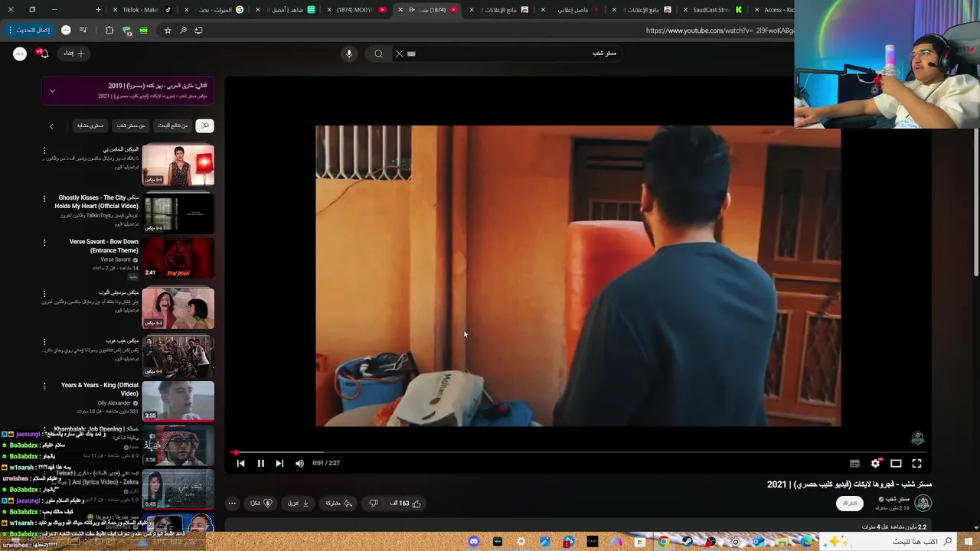Open the browser extensions puzzle icon

(109, 31)
